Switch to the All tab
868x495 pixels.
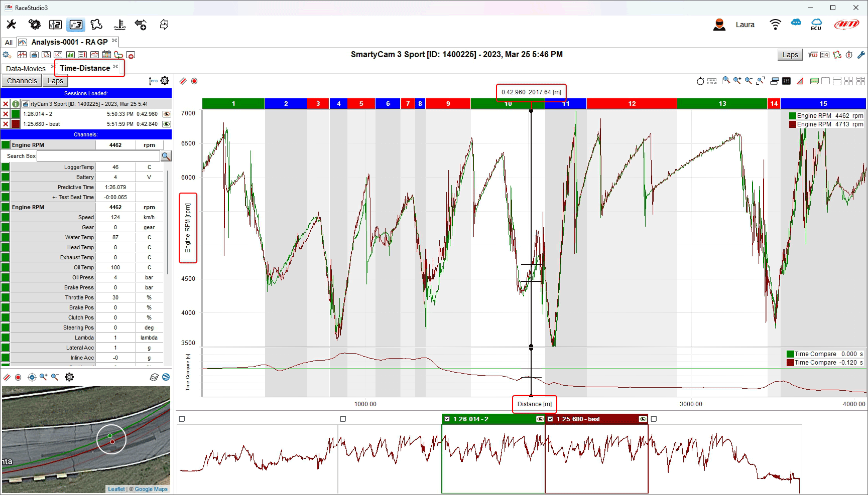pyautogui.click(x=9, y=43)
